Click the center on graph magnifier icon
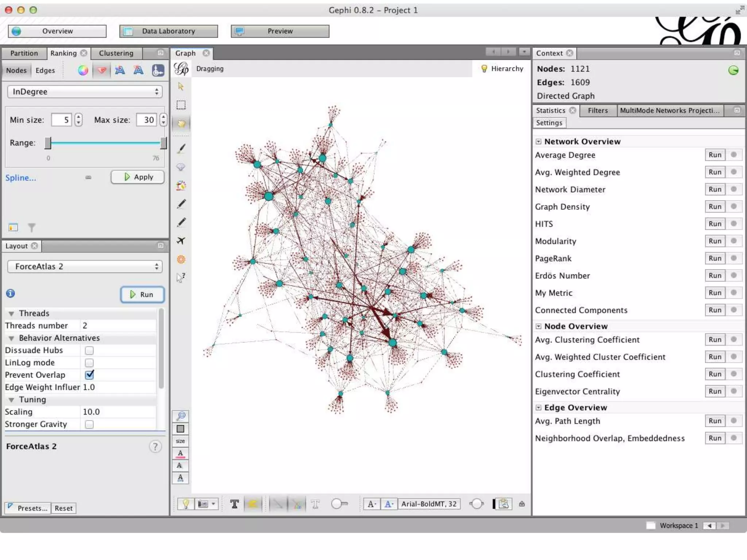747x560 pixels. [181, 416]
